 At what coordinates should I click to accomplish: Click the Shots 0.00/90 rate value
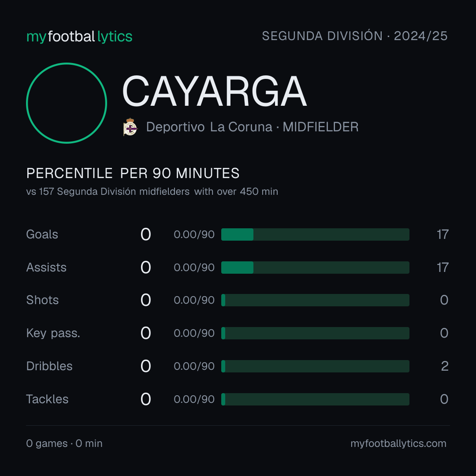tap(194, 300)
